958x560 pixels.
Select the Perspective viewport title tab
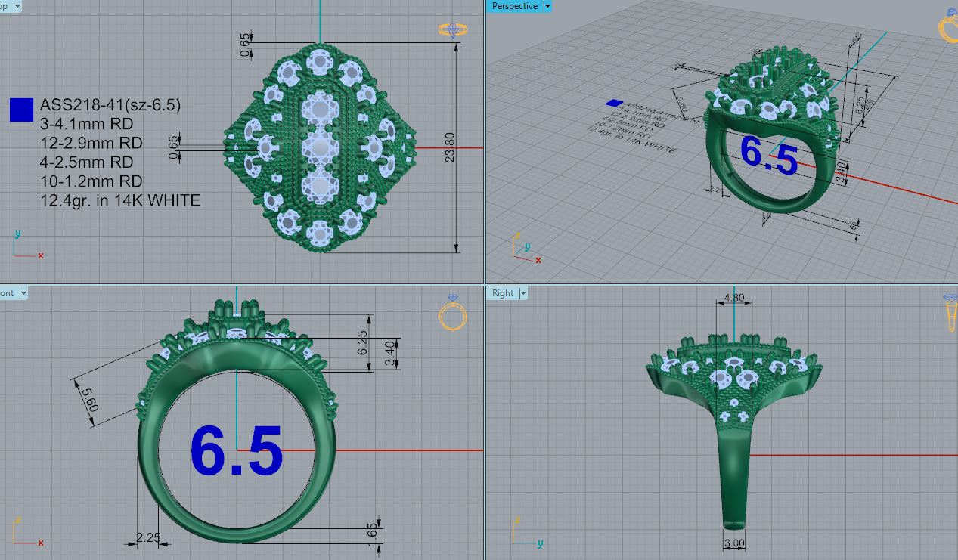(x=514, y=6)
